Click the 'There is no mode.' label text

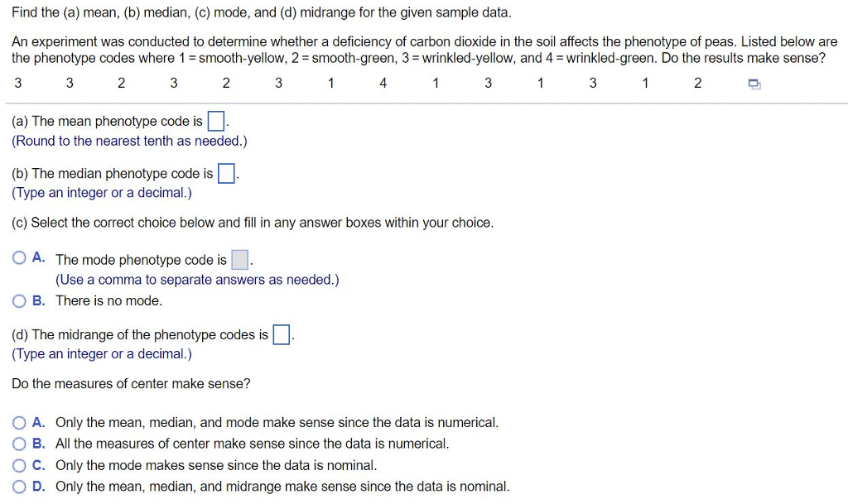108,300
